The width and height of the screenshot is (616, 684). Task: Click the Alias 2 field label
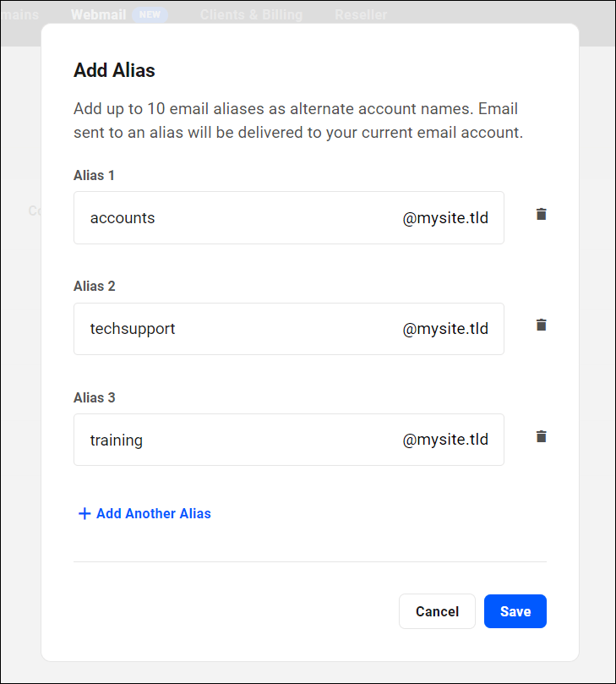click(94, 286)
